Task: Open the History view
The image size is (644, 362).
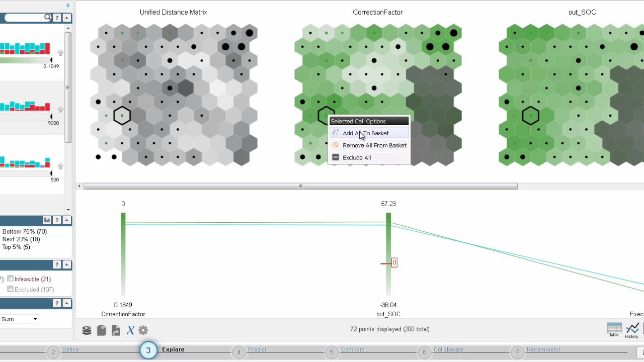Action: (x=632, y=330)
